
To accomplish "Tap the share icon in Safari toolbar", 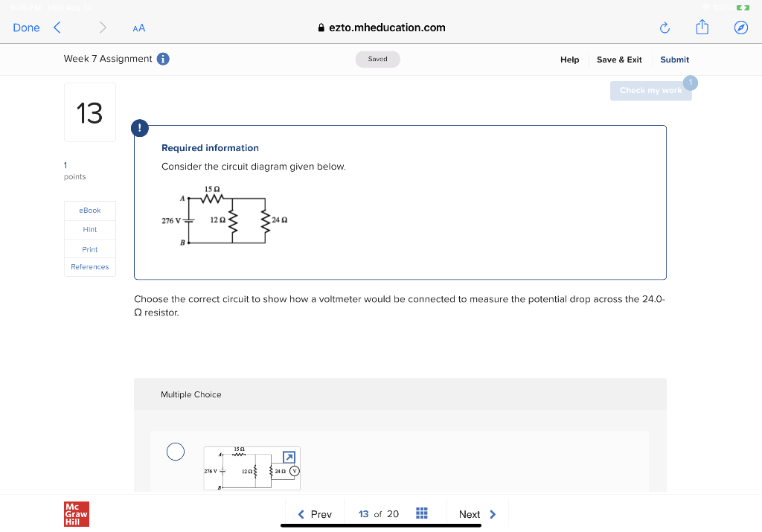I will (702, 28).
